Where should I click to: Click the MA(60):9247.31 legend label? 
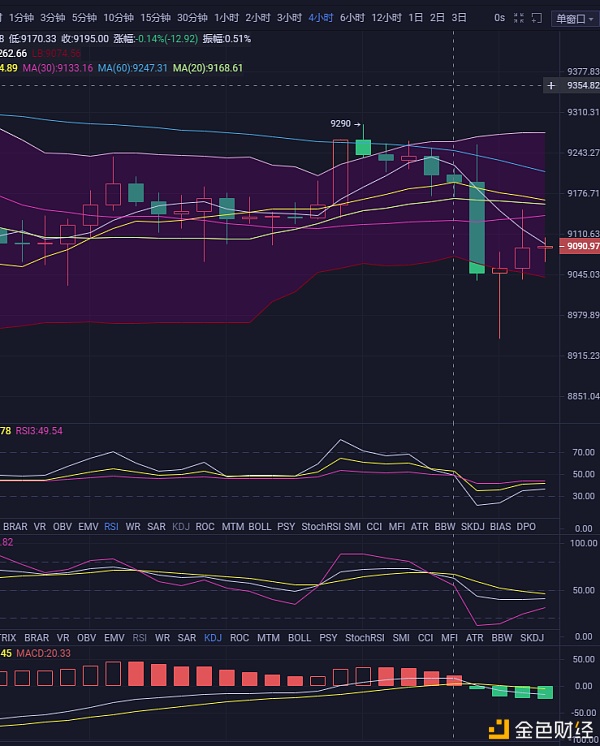133,68
